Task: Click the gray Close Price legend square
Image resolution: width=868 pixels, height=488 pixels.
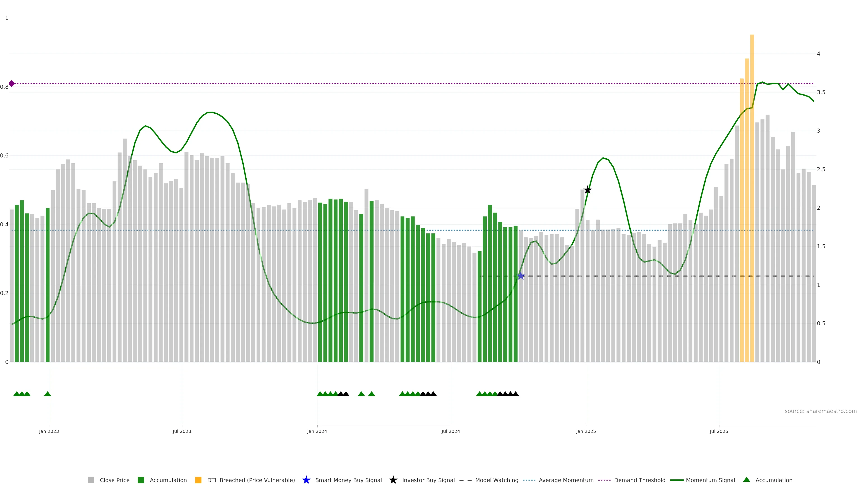Action: coord(91,480)
